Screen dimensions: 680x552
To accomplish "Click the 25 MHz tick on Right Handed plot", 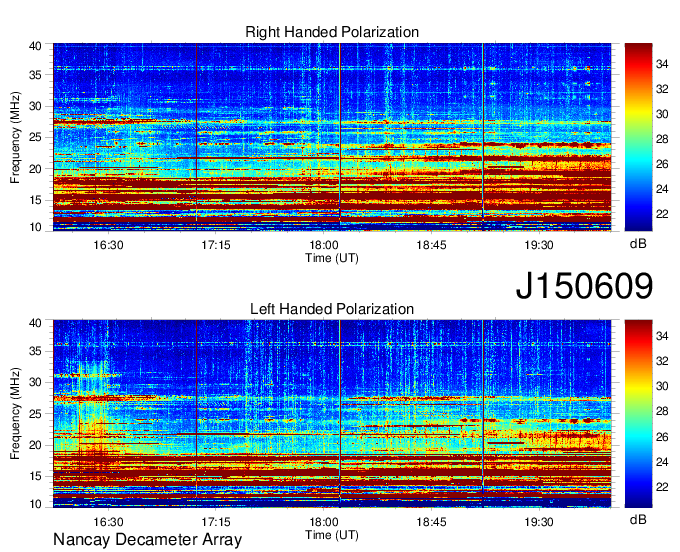I will tap(35, 137).
